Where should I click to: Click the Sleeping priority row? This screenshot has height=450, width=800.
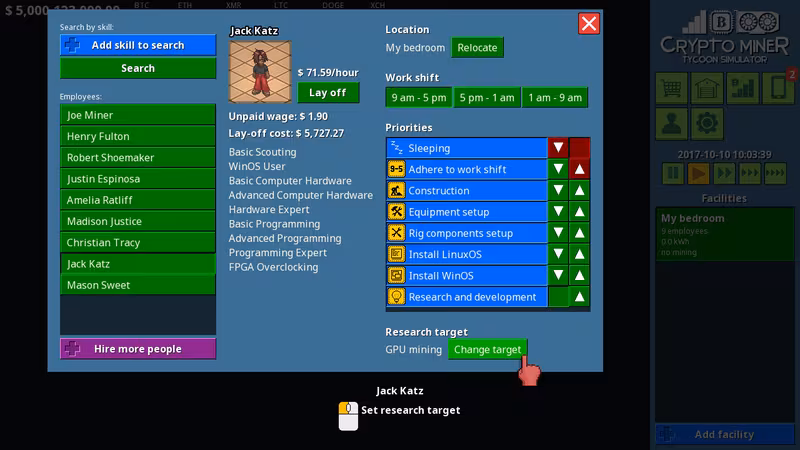tap(466, 148)
